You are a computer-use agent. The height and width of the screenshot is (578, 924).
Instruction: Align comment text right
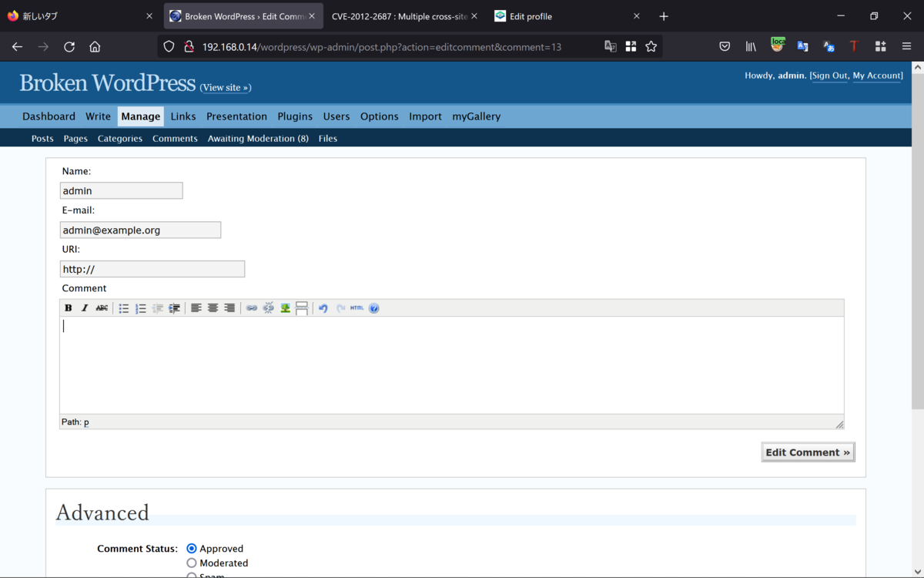click(229, 308)
